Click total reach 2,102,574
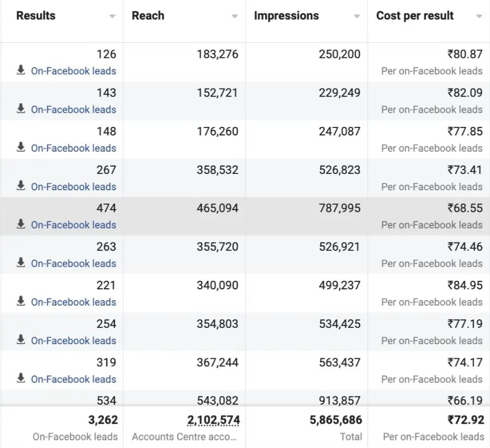 (x=214, y=420)
